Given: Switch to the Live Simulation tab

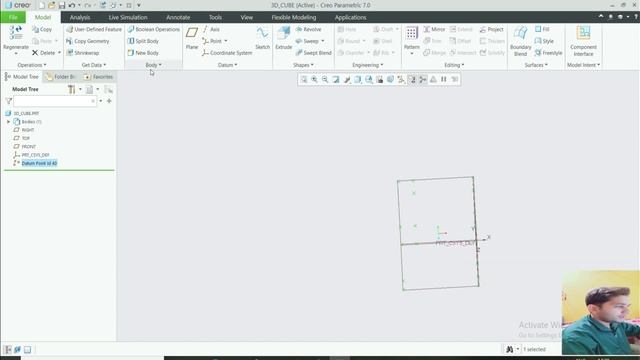Looking at the screenshot, I should click(x=128, y=17).
